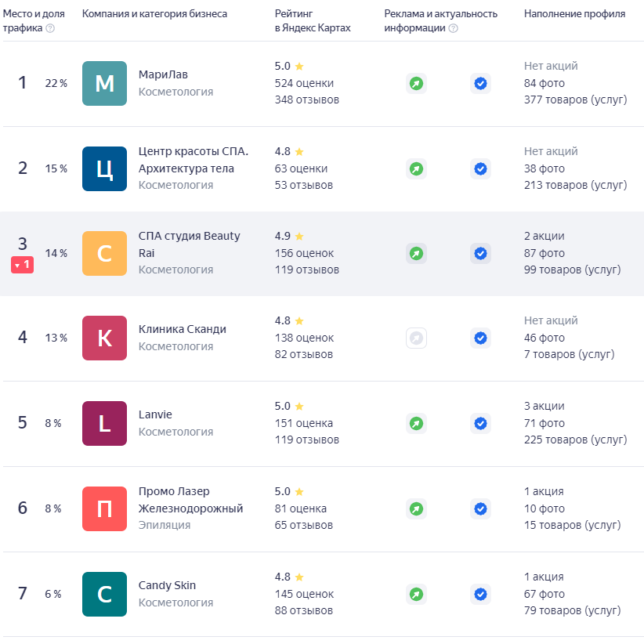This screenshot has width=644, height=644.
Task: Click the orange 'С' logo of Beauty Rai
Action: [104, 253]
